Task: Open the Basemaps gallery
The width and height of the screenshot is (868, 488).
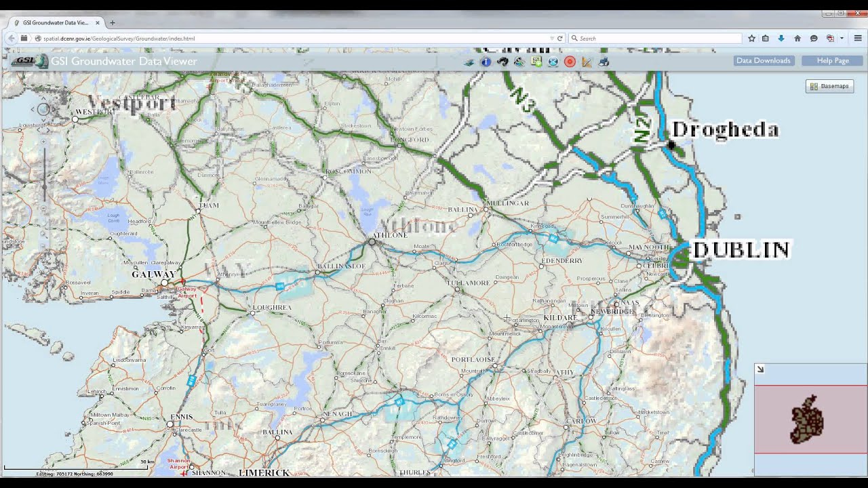Action: pyautogui.click(x=829, y=86)
